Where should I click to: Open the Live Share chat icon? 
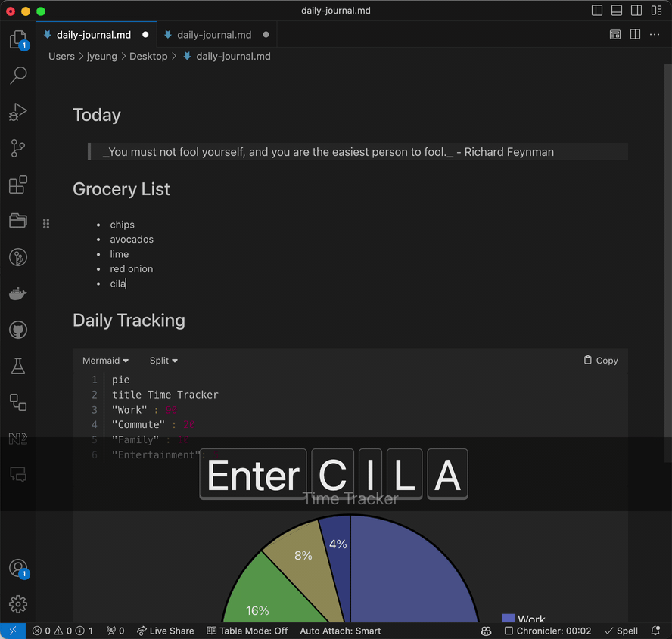tap(18, 475)
